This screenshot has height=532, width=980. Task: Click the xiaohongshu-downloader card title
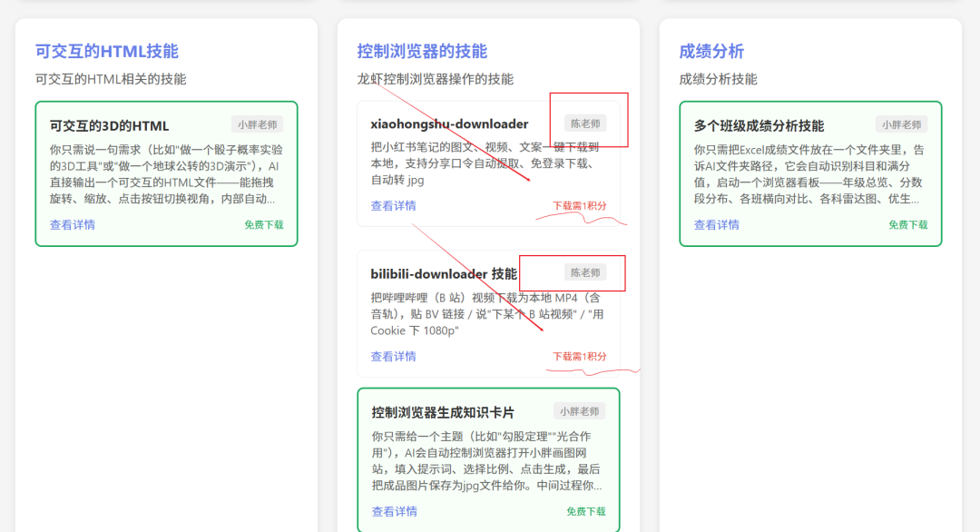click(x=449, y=123)
